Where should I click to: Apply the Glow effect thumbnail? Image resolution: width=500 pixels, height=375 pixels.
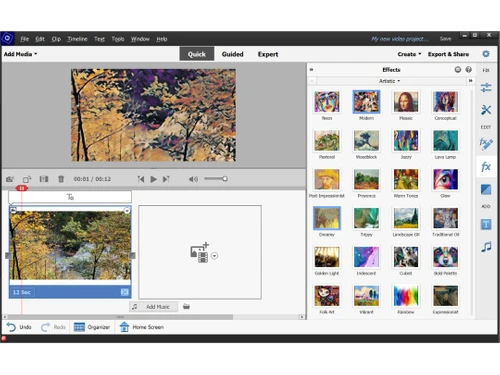tap(445, 179)
